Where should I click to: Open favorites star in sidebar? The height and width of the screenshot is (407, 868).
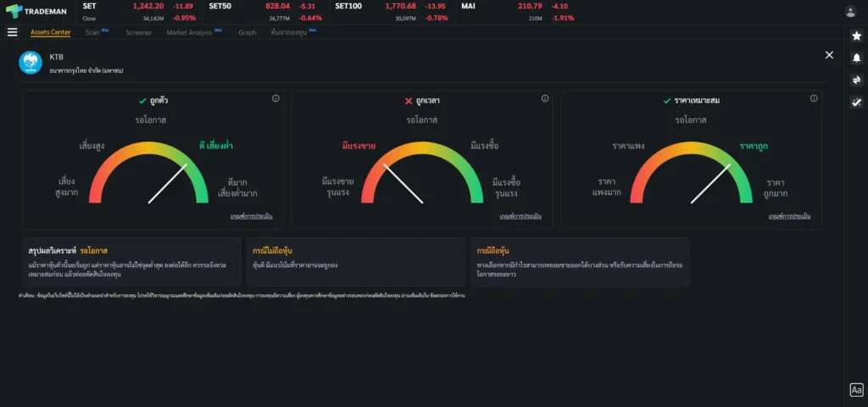(856, 36)
